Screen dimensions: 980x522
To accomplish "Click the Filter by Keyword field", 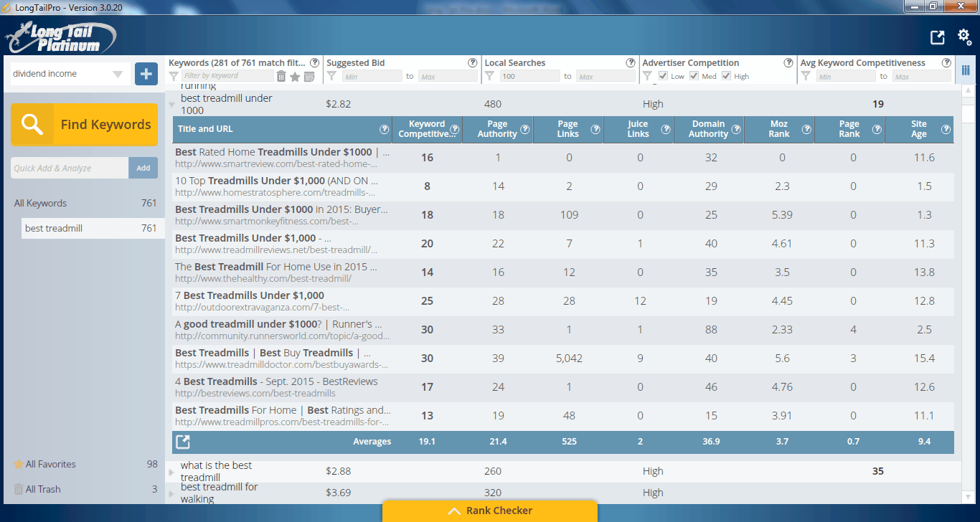I will click(x=227, y=76).
